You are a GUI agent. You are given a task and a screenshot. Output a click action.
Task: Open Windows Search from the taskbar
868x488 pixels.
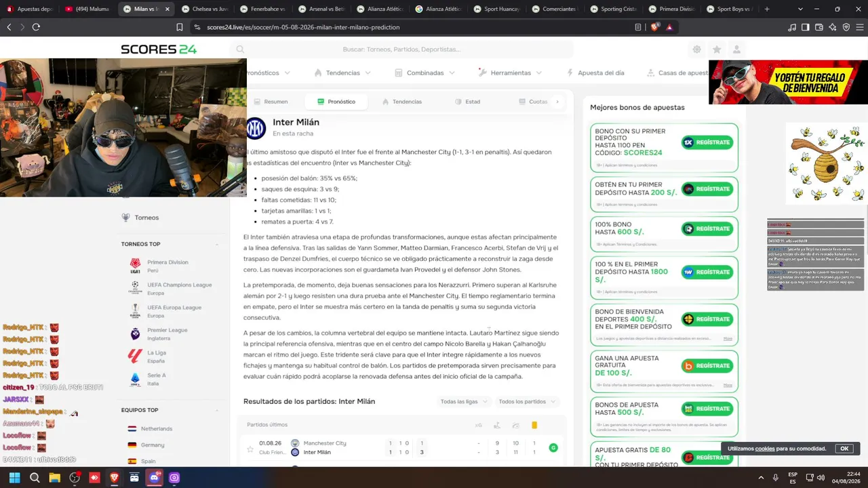pos(35,478)
